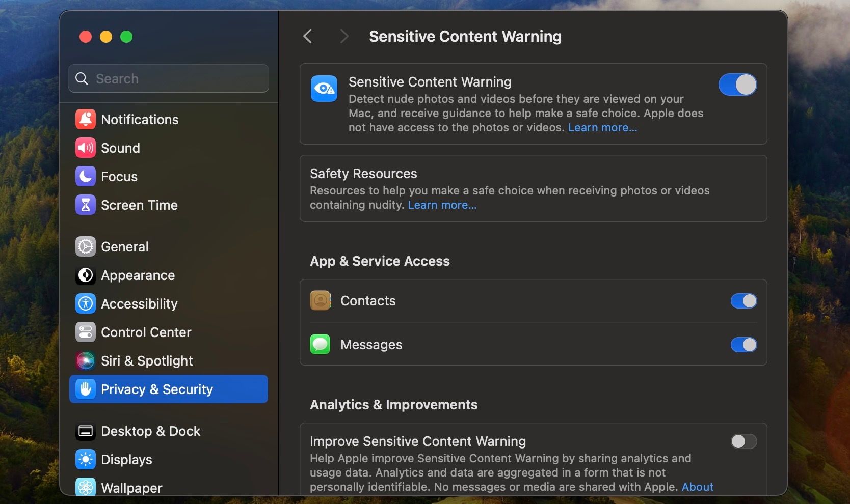Select the Accessibility icon
Screen dimensions: 850x504
click(85, 303)
